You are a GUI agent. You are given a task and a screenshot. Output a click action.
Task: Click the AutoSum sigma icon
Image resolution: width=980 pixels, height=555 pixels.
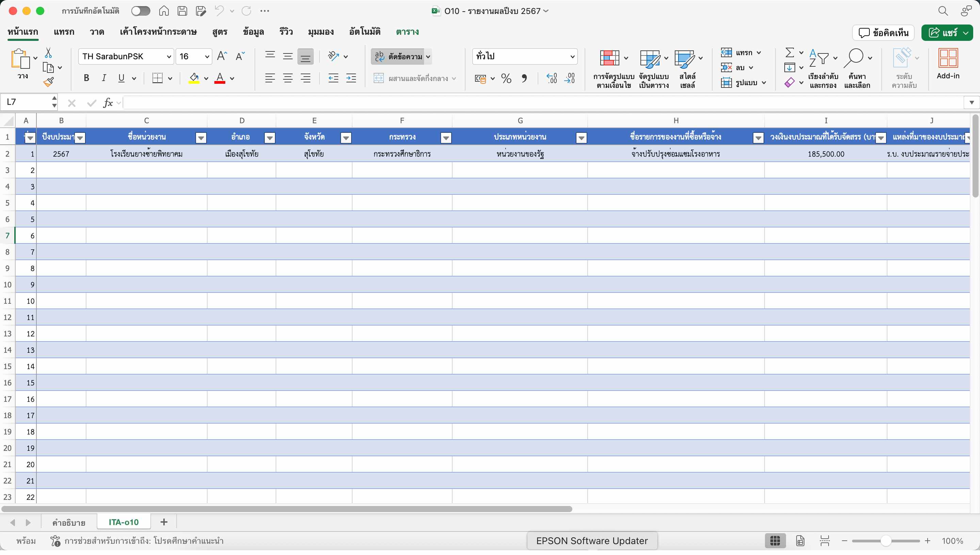point(789,52)
